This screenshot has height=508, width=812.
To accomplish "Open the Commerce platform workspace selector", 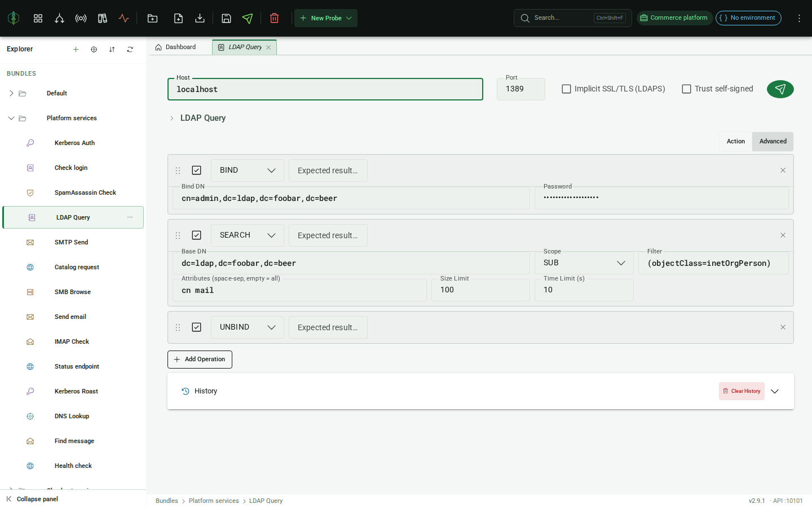I will tap(674, 18).
